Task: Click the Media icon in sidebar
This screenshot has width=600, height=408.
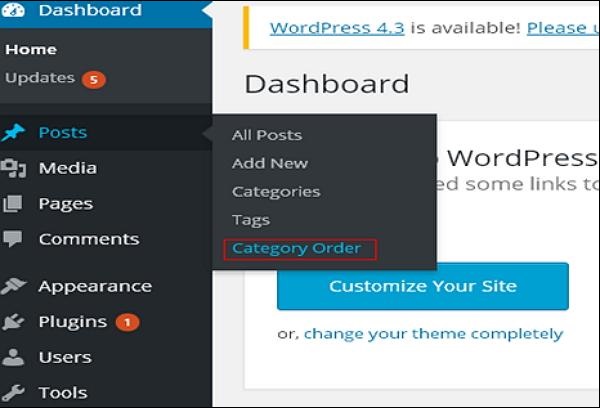Action: (14, 168)
